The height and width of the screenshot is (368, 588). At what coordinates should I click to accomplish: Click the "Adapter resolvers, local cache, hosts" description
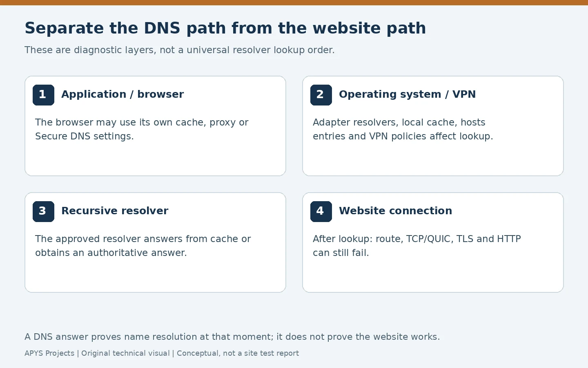point(403,129)
